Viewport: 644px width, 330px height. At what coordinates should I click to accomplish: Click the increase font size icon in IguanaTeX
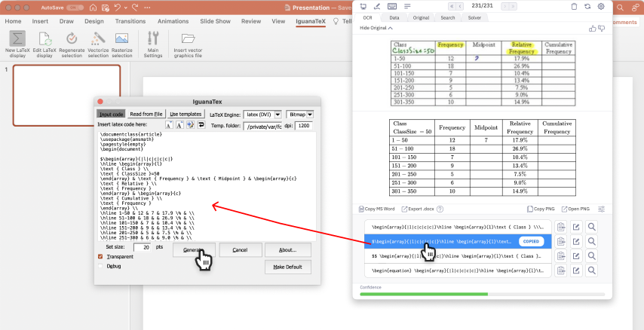point(179,125)
